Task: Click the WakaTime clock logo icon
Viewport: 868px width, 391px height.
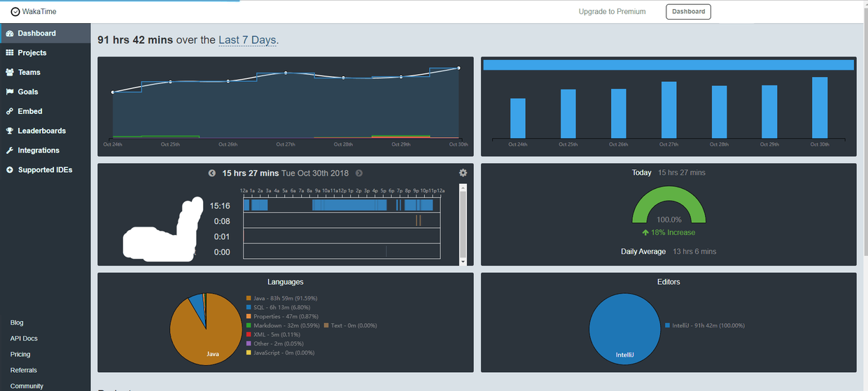Action: [x=15, y=11]
